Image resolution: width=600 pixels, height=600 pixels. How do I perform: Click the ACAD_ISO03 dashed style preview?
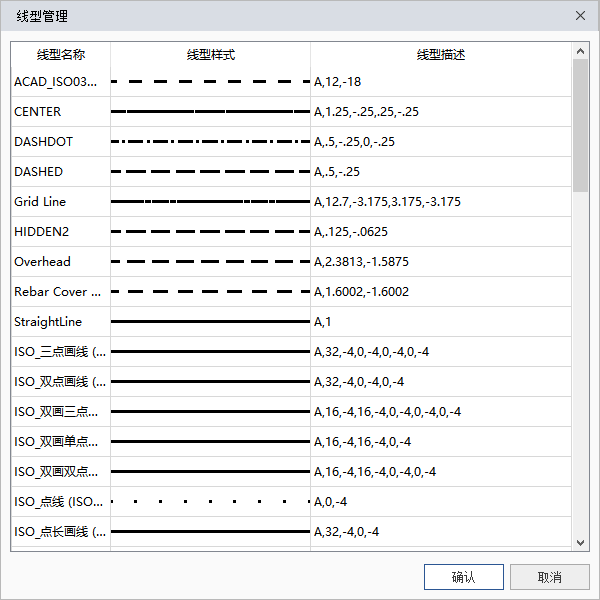pyautogui.click(x=210, y=82)
